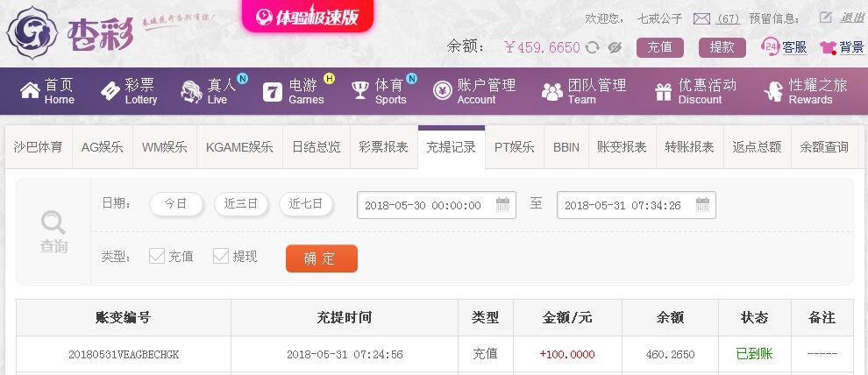
Task: Click the 体验极速版 banner
Action: 308,16
